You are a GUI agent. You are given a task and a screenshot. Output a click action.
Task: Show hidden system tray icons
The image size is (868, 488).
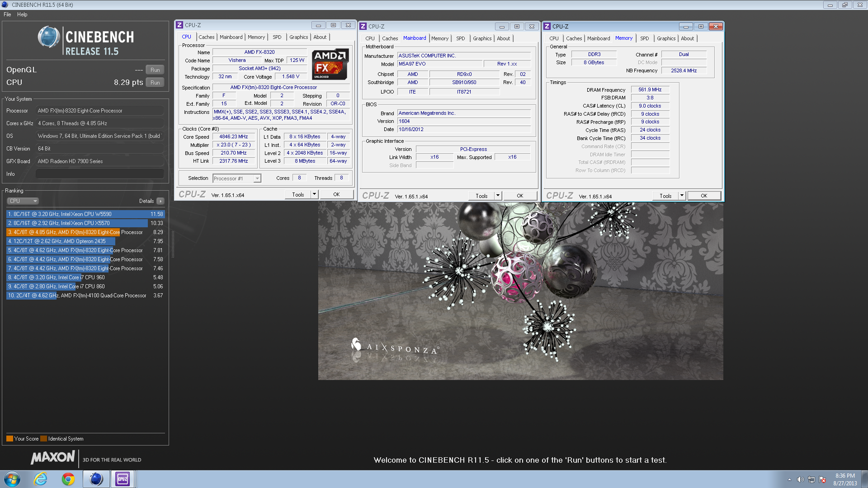pos(789,479)
